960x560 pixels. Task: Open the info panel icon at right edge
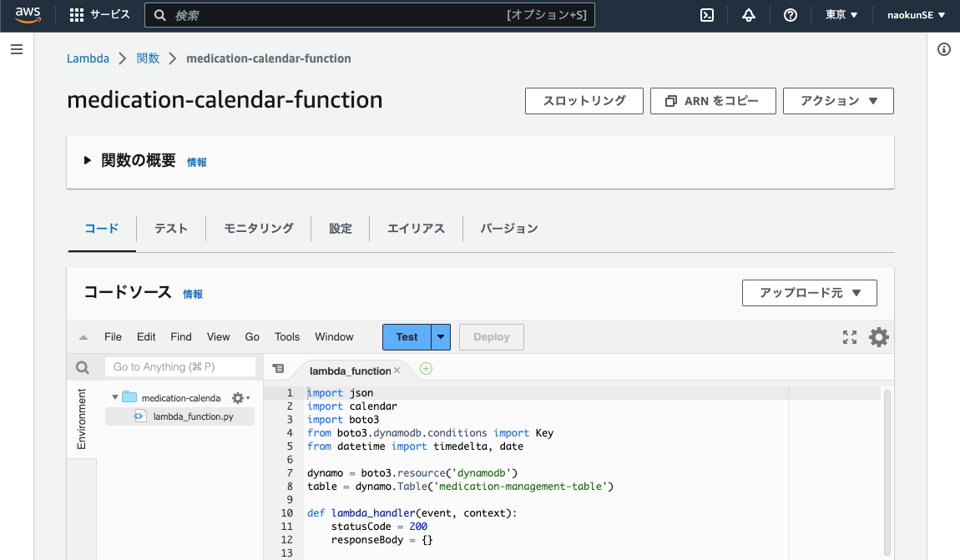(944, 49)
